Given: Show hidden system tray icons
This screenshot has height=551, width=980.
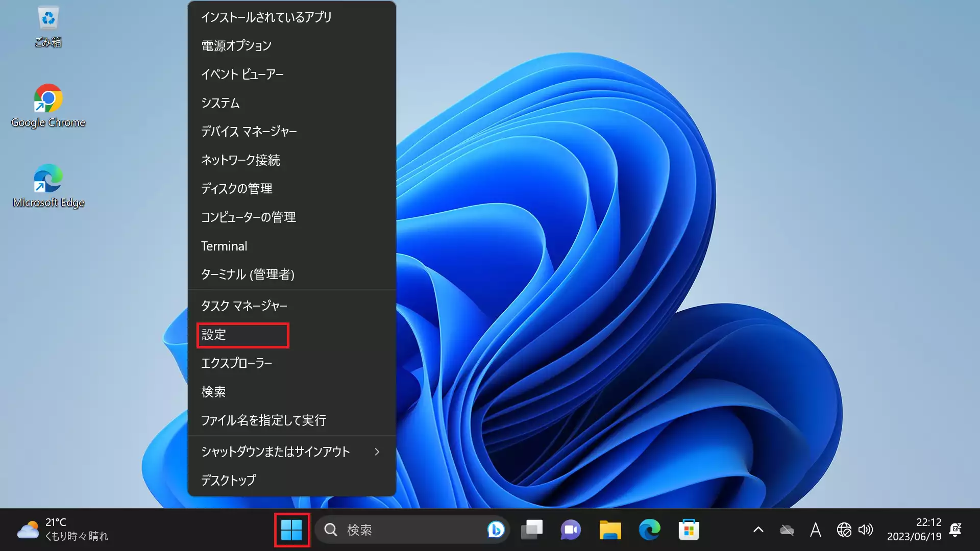Looking at the screenshot, I should click(x=758, y=530).
